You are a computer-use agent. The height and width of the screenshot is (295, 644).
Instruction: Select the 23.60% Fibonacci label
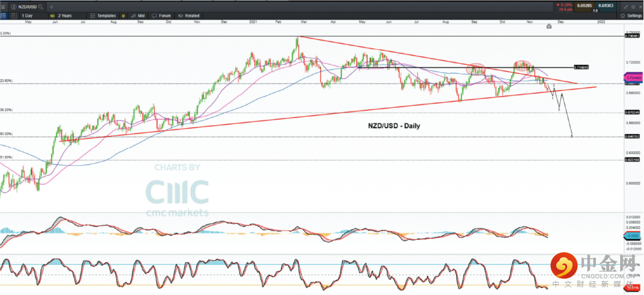(x=6, y=80)
